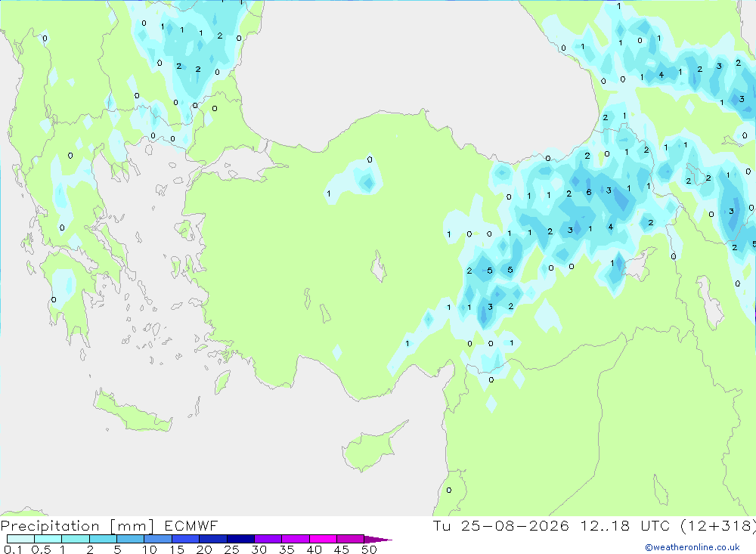Select the 40–45 mm magenta legend swatch

pyautogui.click(x=323, y=539)
